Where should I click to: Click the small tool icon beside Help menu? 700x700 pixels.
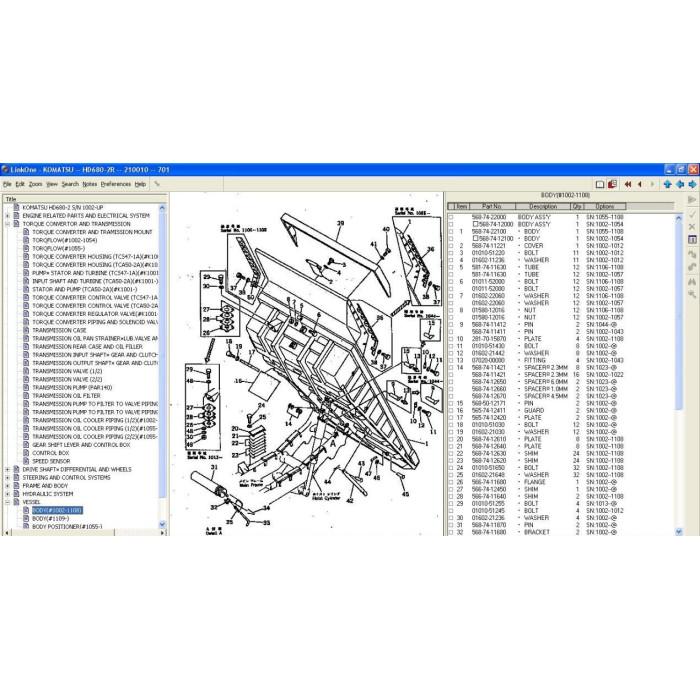(x=157, y=184)
